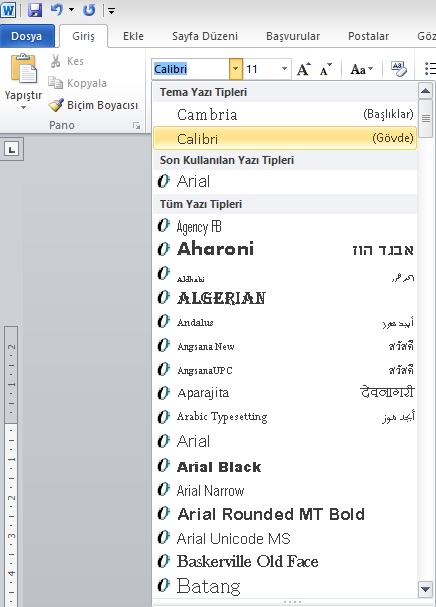Open the Başvurular tab
The image size is (436, 607).
(x=293, y=36)
